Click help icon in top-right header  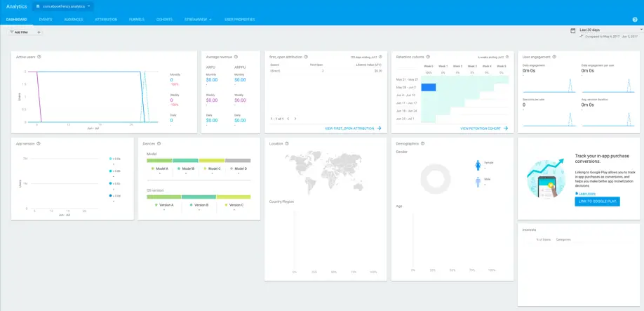[634, 20]
